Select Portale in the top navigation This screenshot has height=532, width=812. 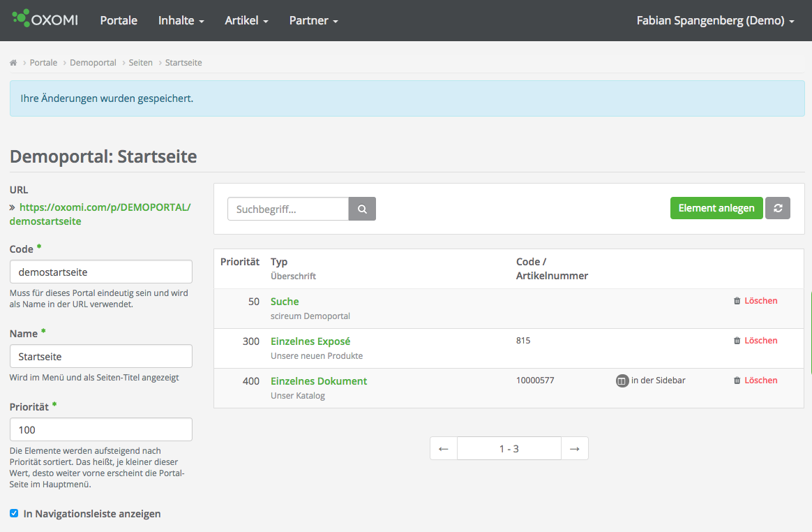[x=119, y=20]
